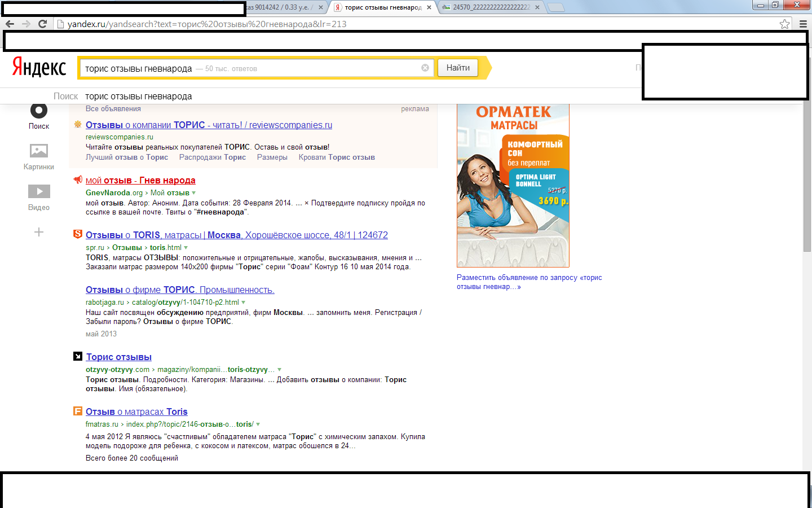Open мой отзыв - Гнев народа result
This screenshot has height=508, width=812.
(x=140, y=180)
